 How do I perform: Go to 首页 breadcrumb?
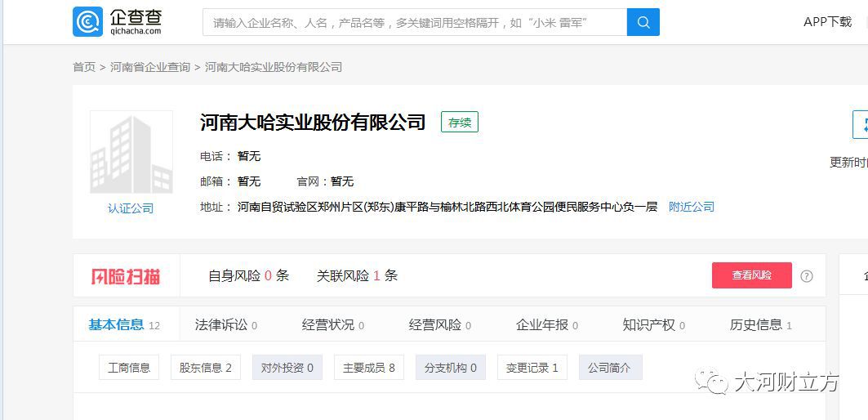point(84,67)
